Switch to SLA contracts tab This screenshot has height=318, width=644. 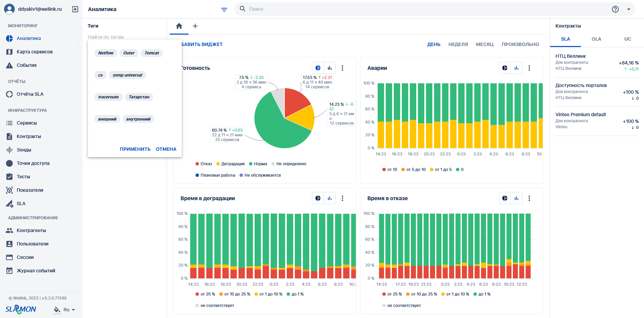pyautogui.click(x=566, y=39)
